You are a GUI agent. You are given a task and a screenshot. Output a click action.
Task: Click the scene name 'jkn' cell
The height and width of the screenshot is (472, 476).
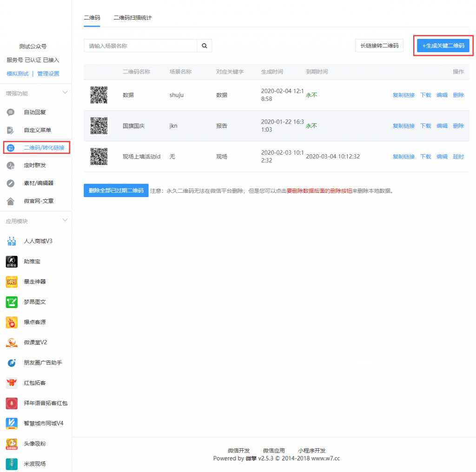point(173,125)
